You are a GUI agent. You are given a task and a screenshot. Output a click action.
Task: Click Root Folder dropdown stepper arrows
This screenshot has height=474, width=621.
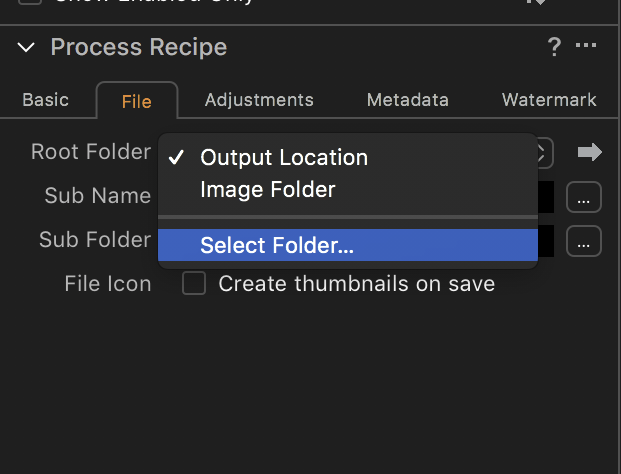pyautogui.click(x=545, y=152)
